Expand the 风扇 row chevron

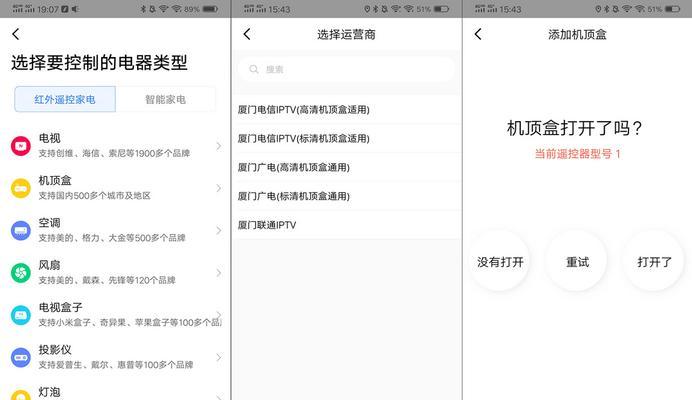[x=219, y=273]
